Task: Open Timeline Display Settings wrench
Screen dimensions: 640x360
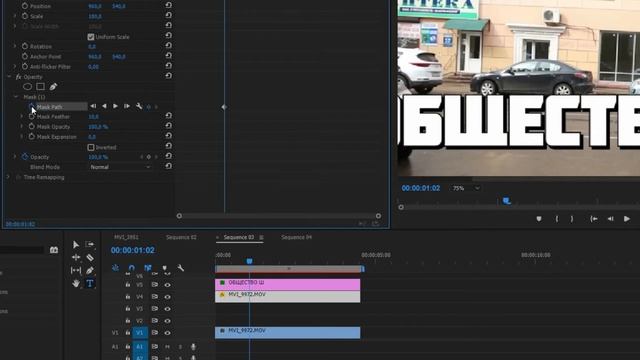Action: click(180, 268)
